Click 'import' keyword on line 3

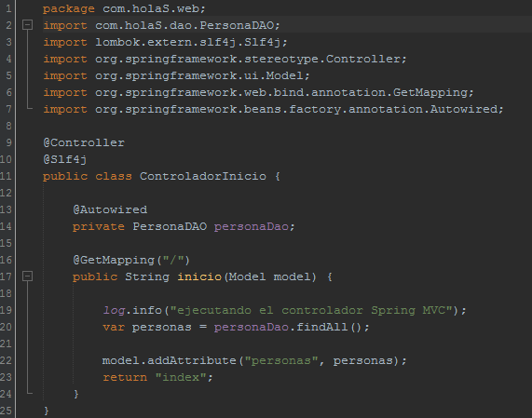coord(65,43)
